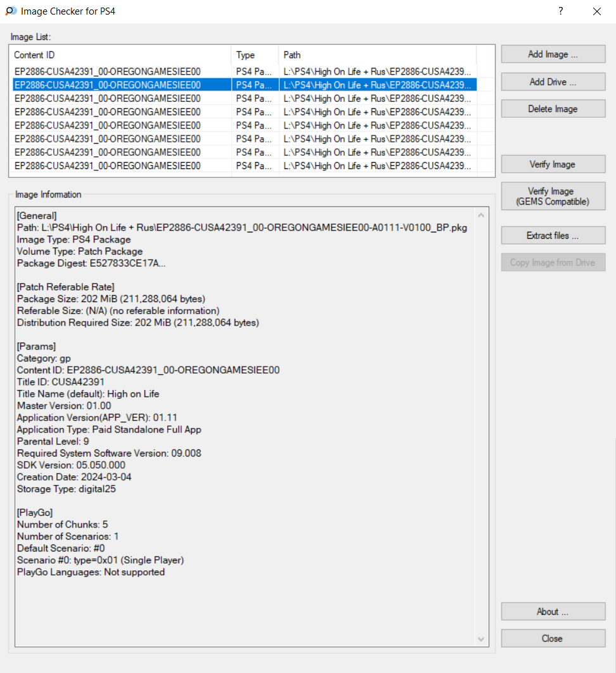The height and width of the screenshot is (673, 616).
Task: Click the Image Checker magnifier icon in title bar
Action: (x=11, y=11)
